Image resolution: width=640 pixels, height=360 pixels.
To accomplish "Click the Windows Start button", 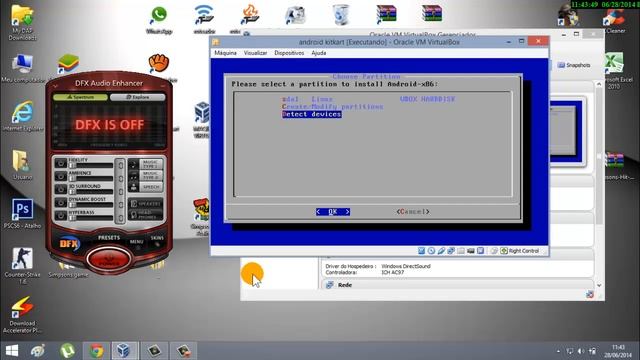I will 12,351.
